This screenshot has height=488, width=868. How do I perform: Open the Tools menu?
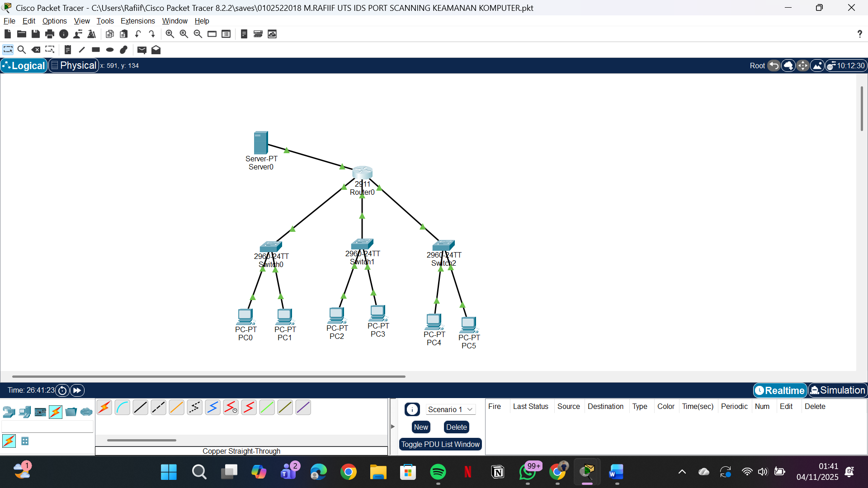pos(105,21)
